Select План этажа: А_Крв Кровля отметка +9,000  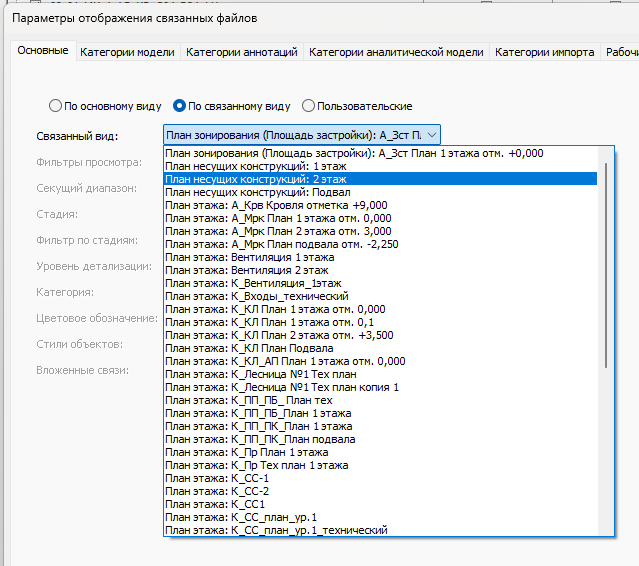coord(380,205)
